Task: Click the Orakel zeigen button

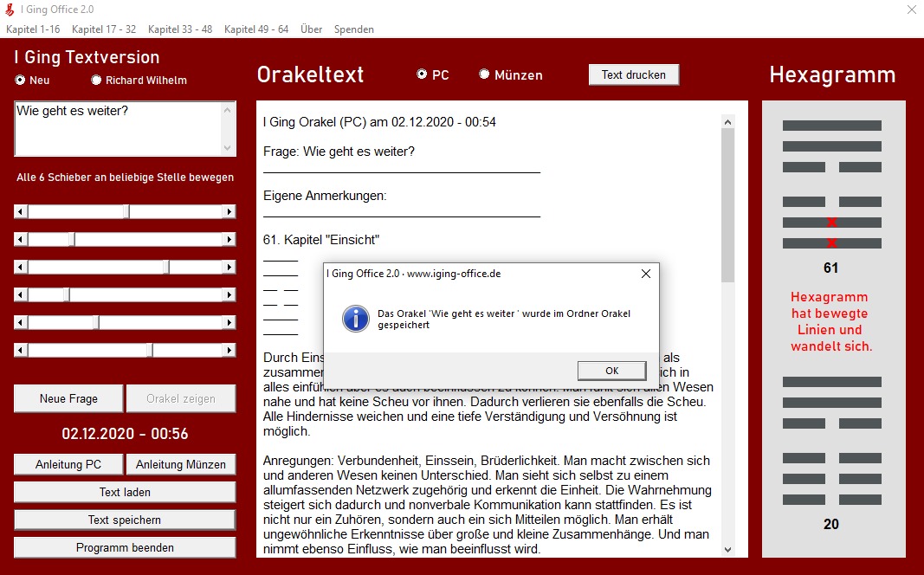Action: [x=181, y=399]
